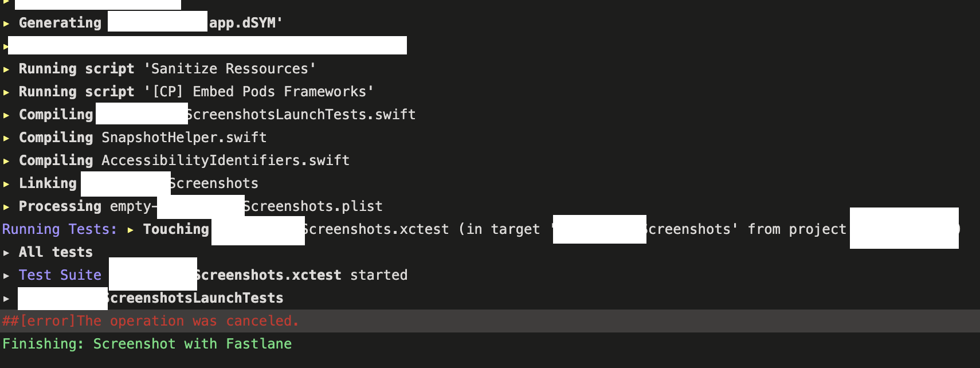The height and width of the screenshot is (368, 980).
Task: Click arrow beside Compiling AccessibilityIdentifiers.swift
Action: pyautogui.click(x=6, y=161)
